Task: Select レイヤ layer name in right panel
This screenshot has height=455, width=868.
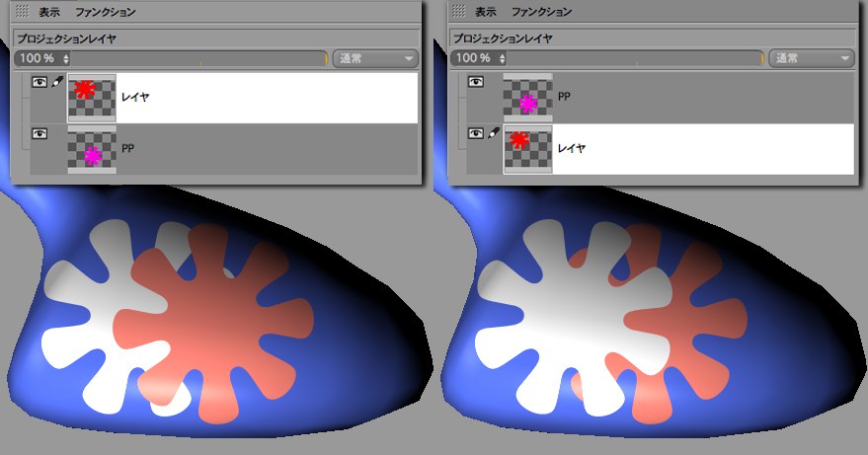Action: click(x=572, y=148)
